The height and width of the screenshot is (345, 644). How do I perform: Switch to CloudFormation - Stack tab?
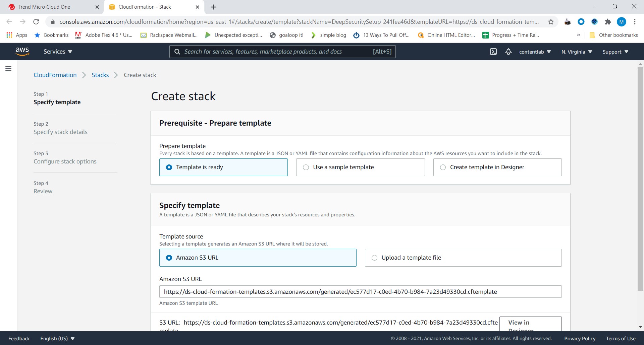point(154,7)
